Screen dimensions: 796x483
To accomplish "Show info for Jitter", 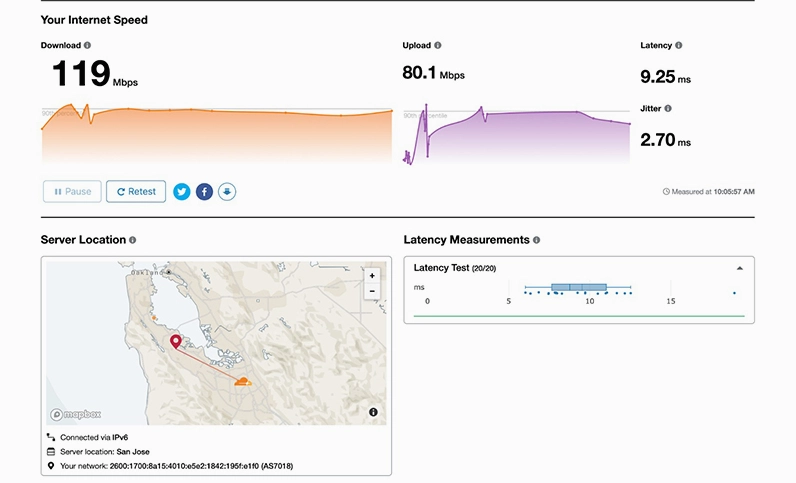I will click(668, 108).
